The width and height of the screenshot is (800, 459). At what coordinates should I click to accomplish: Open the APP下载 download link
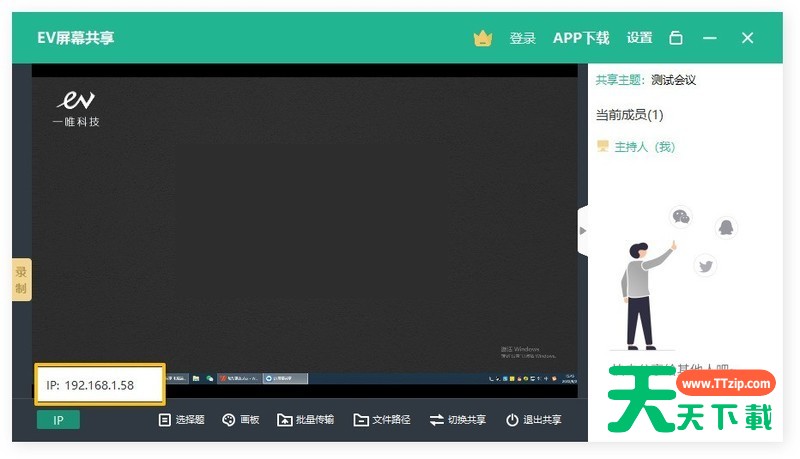(x=581, y=38)
